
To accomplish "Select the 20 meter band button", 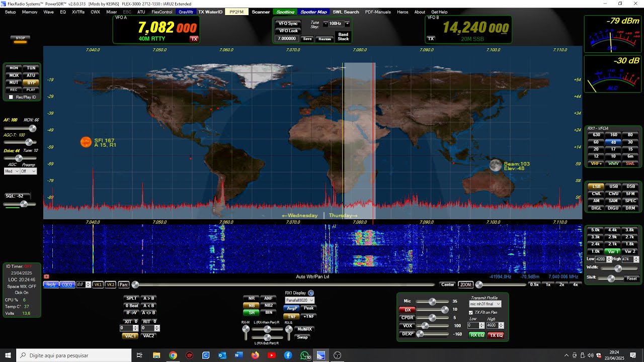I will [x=596, y=149].
